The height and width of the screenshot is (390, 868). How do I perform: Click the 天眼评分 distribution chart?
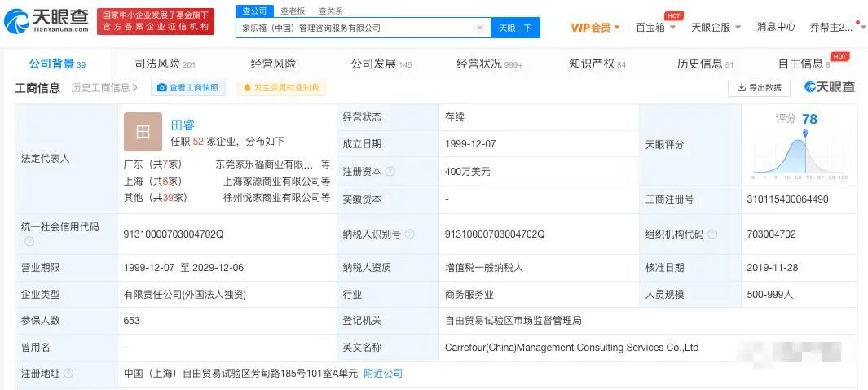800,157
